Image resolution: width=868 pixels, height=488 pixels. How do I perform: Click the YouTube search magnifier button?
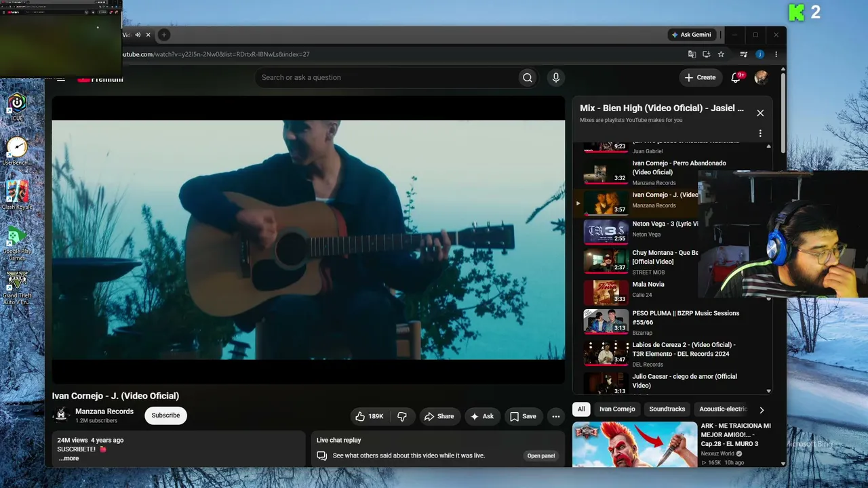click(x=528, y=78)
